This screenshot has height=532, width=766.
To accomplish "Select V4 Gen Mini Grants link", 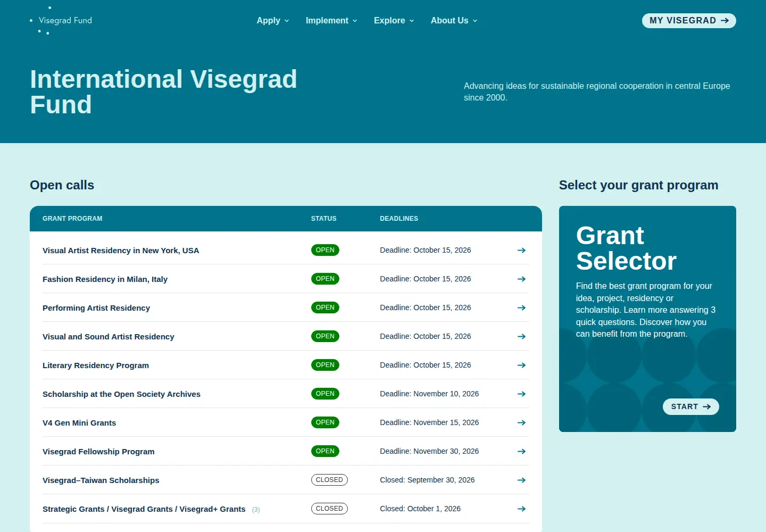I will (x=79, y=423).
